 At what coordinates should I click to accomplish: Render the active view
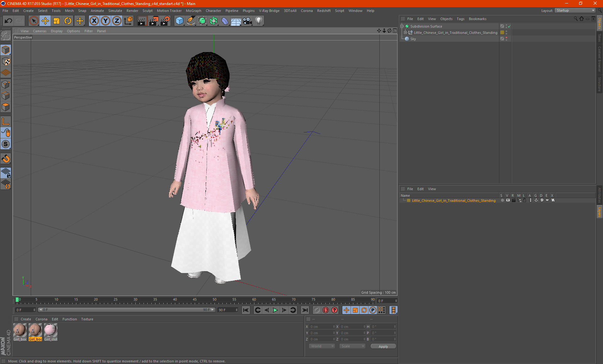(142, 21)
